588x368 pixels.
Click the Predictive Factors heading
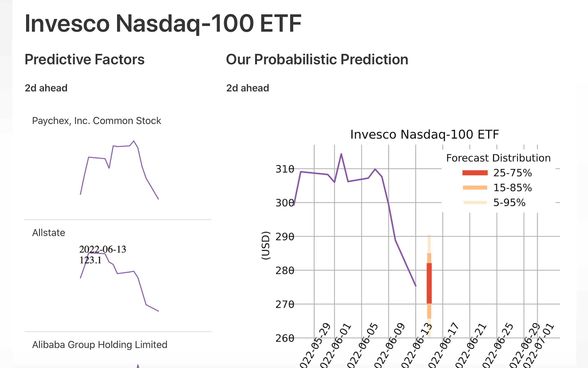coord(84,59)
